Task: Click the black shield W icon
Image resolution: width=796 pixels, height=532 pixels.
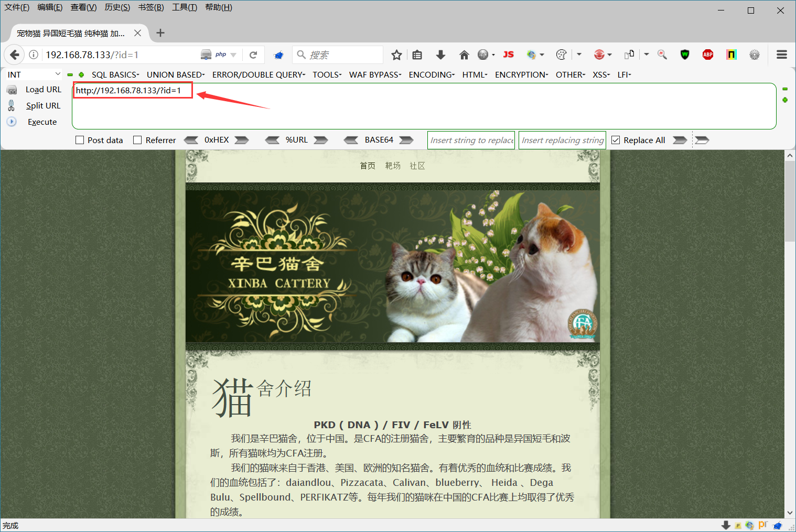Action: [x=685, y=55]
